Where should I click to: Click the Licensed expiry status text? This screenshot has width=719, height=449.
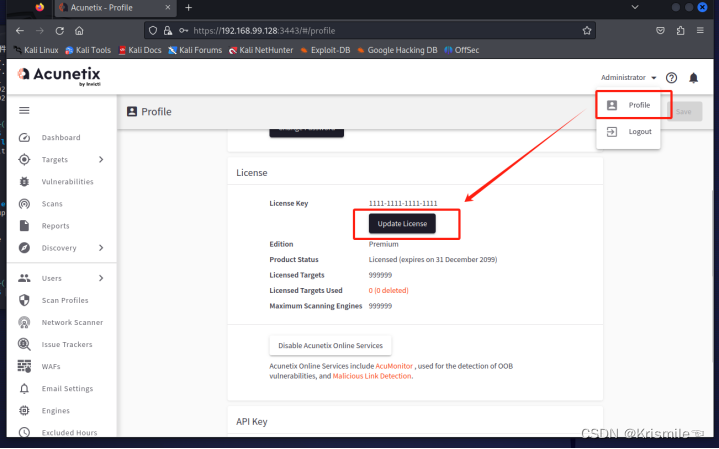433,260
